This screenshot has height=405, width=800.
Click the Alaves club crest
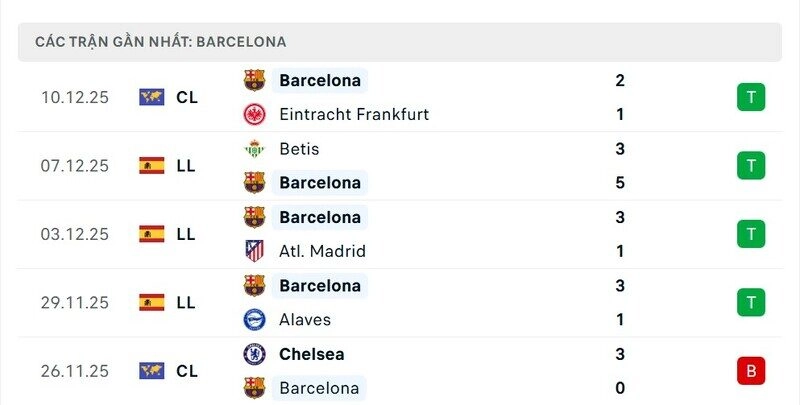[255, 320]
